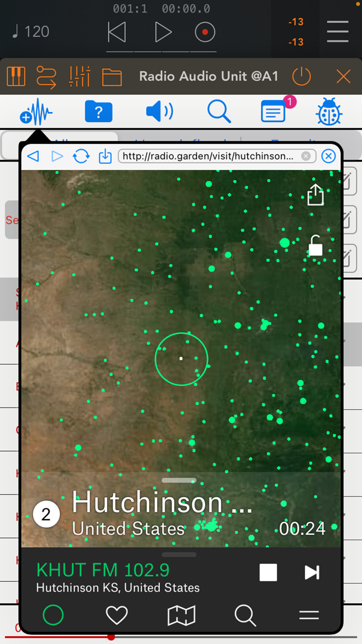Close the Radio Audio Unit panel
362x644 pixels.
point(343,77)
